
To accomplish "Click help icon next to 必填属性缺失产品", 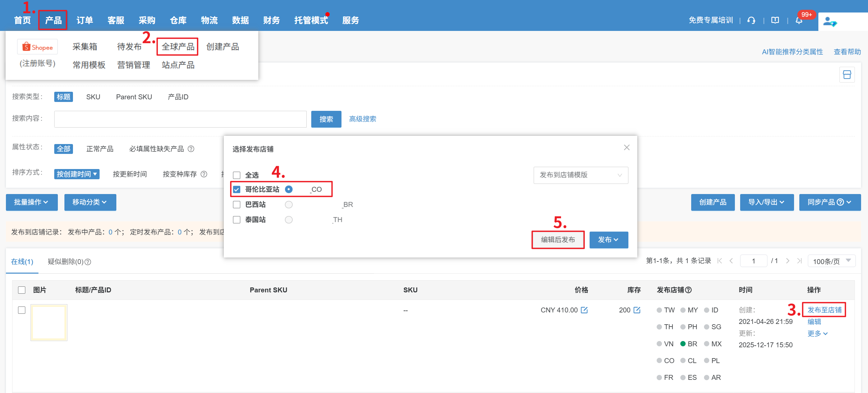I will (191, 149).
